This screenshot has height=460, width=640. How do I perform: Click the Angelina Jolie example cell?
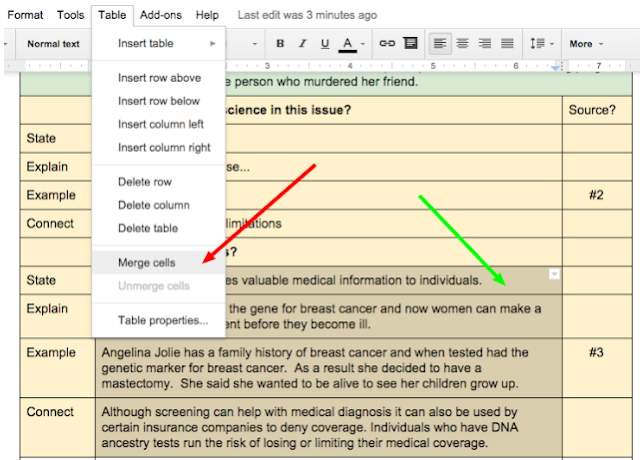coord(329,368)
